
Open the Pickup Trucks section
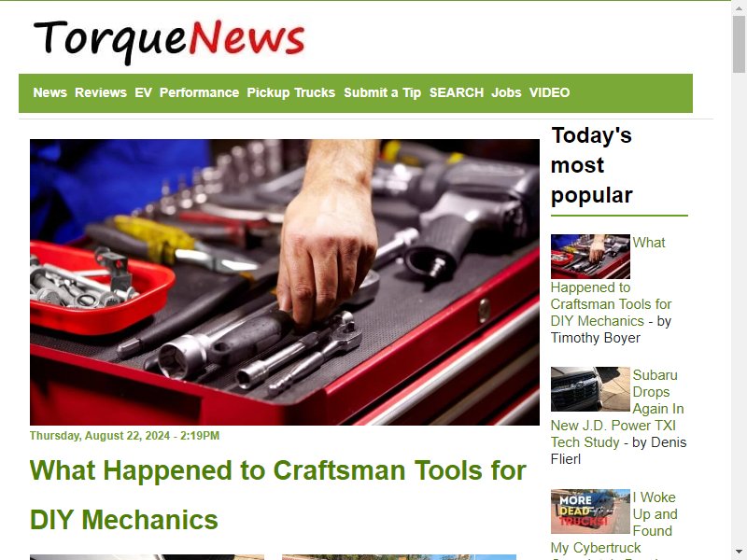tap(291, 92)
